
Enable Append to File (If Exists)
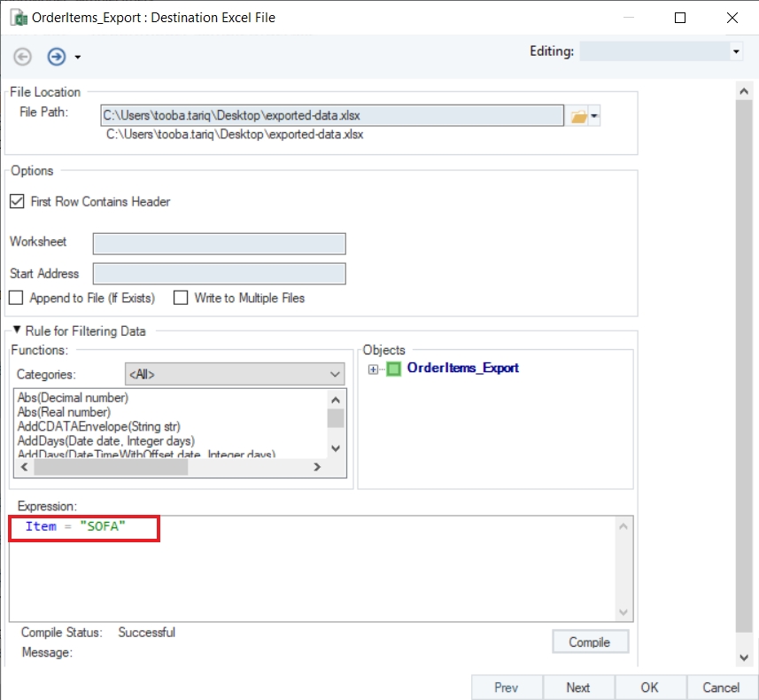click(x=16, y=298)
